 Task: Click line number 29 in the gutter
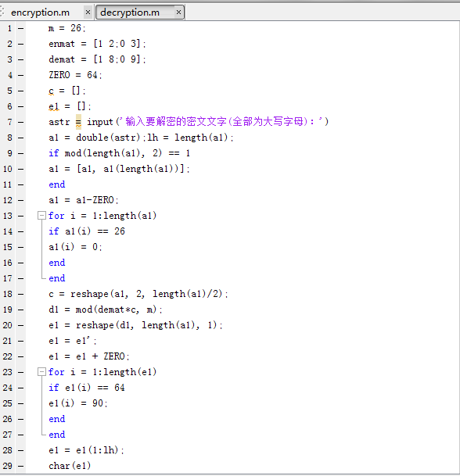click(8, 466)
